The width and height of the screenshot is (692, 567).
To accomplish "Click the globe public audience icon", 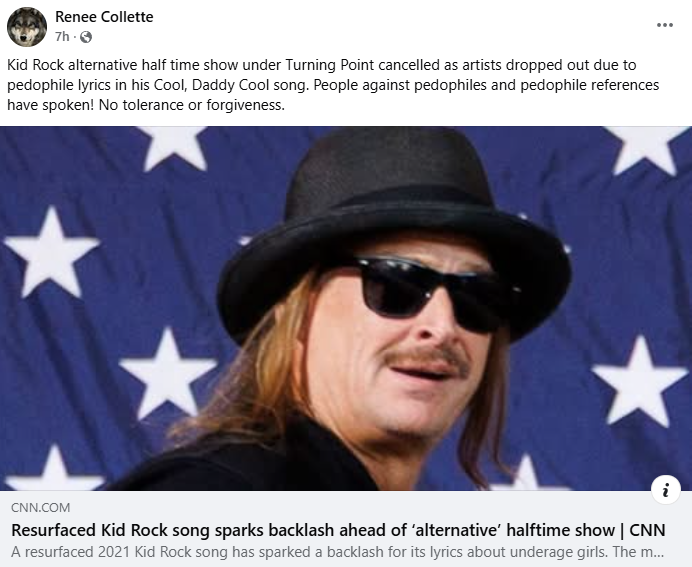I will (86, 37).
